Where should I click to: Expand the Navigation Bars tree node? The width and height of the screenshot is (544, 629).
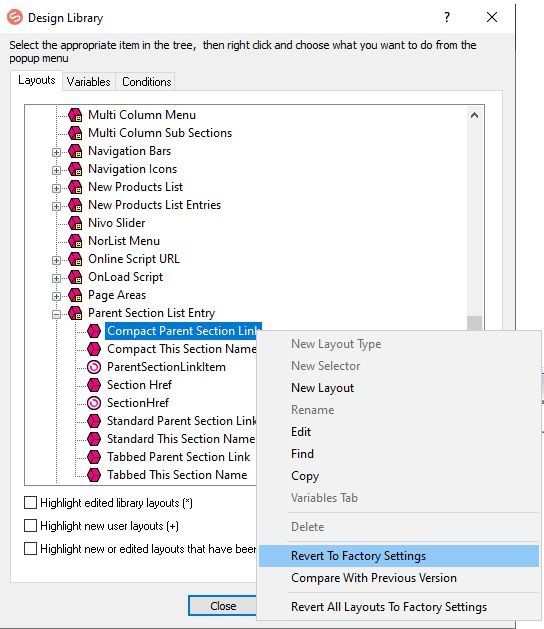(57, 152)
